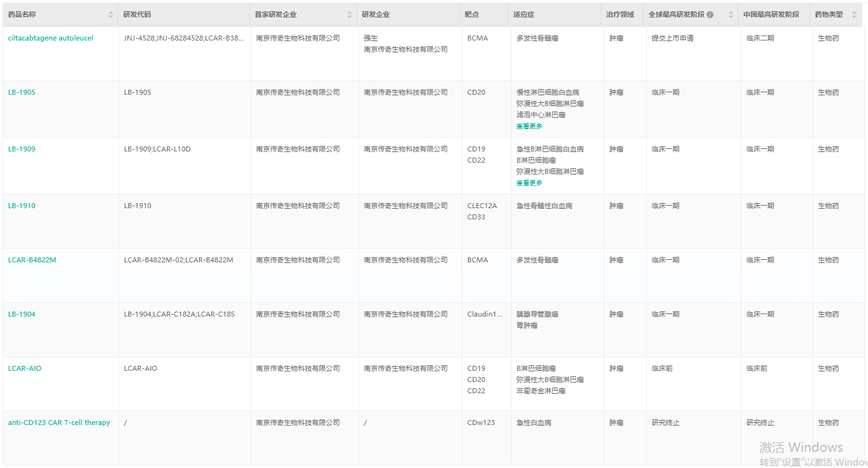
Task: Click 临床前 under 中国最高研发阶段
Action: pyautogui.click(x=757, y=368)
